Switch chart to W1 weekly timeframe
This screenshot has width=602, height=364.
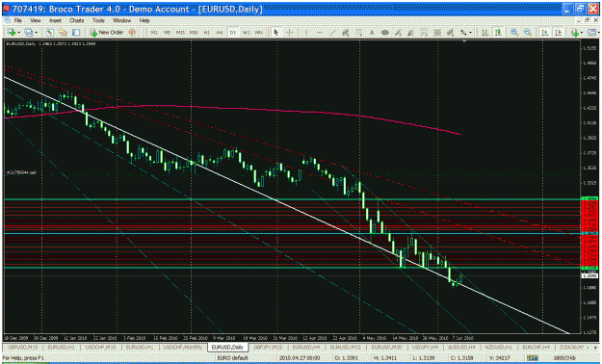pyautogui.click(x=247, y=33)
